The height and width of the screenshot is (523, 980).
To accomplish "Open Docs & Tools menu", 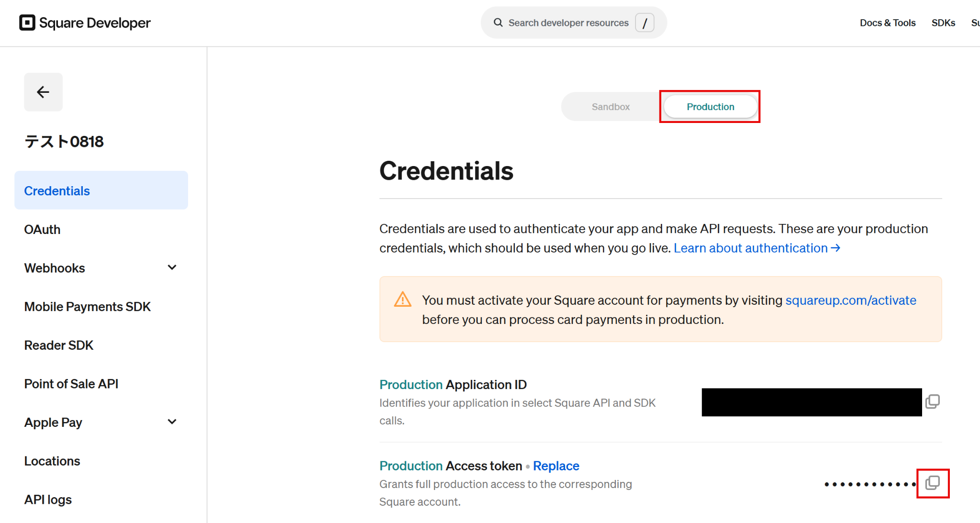I will coord(888,23).
